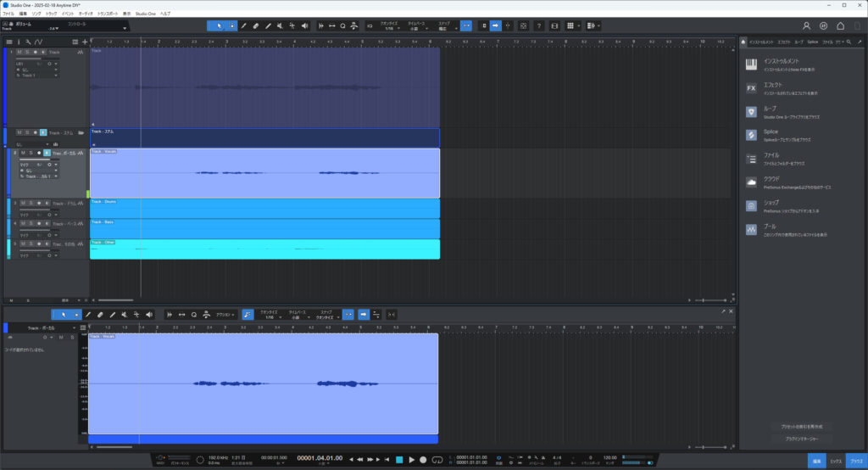This screenshot has width=868, height=470.
Task: Open the top Quantize value dropdown
Action: pyautogui.click(x=389, y=29)
